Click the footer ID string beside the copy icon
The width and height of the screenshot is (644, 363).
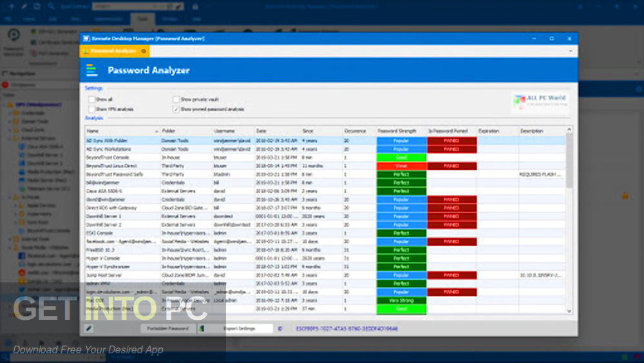click(346, 329)
